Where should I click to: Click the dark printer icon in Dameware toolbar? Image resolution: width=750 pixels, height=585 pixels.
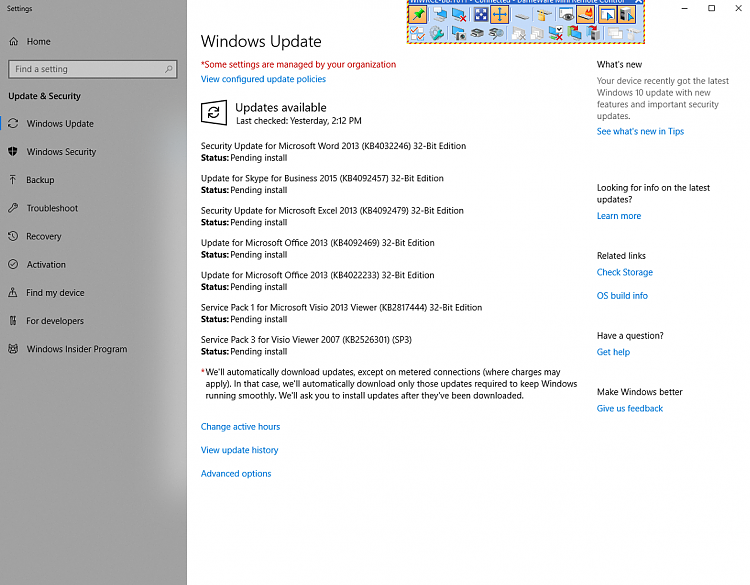tap(477, 33)
